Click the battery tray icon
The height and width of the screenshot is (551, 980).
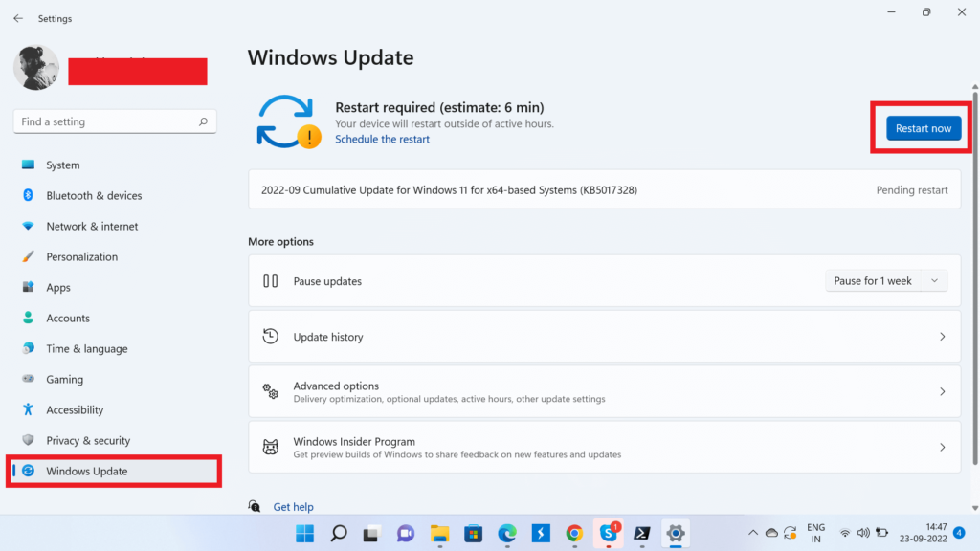pos(881,533)
